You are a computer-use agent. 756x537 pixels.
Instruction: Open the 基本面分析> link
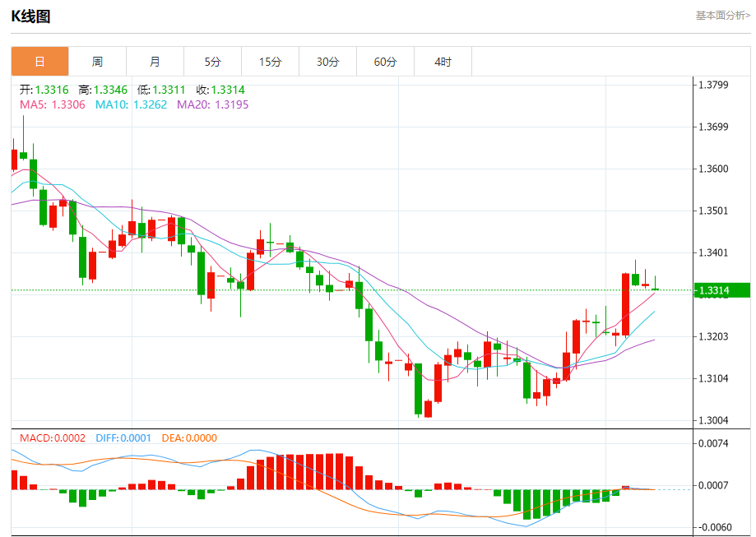tap(723, 16)
